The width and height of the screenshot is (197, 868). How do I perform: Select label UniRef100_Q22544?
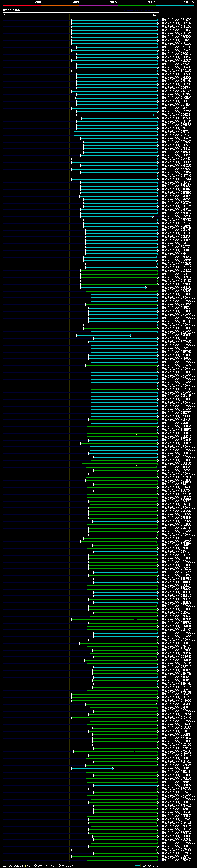(176, 179)
